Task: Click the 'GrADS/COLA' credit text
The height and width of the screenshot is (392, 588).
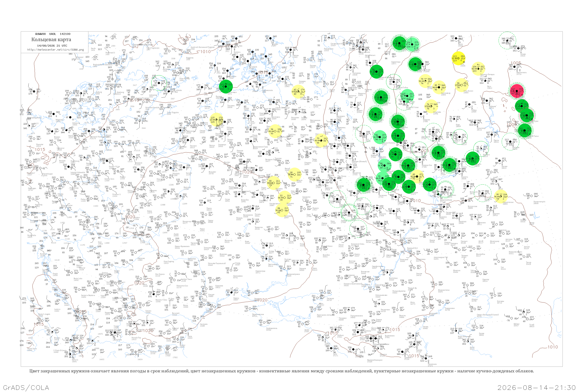Action: pyautogui.click(x=26, y=387)
